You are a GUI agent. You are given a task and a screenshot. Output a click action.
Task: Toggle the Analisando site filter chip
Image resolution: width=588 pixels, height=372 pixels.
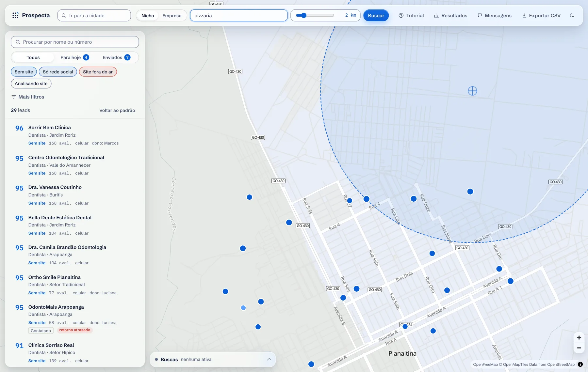[31, 84]
